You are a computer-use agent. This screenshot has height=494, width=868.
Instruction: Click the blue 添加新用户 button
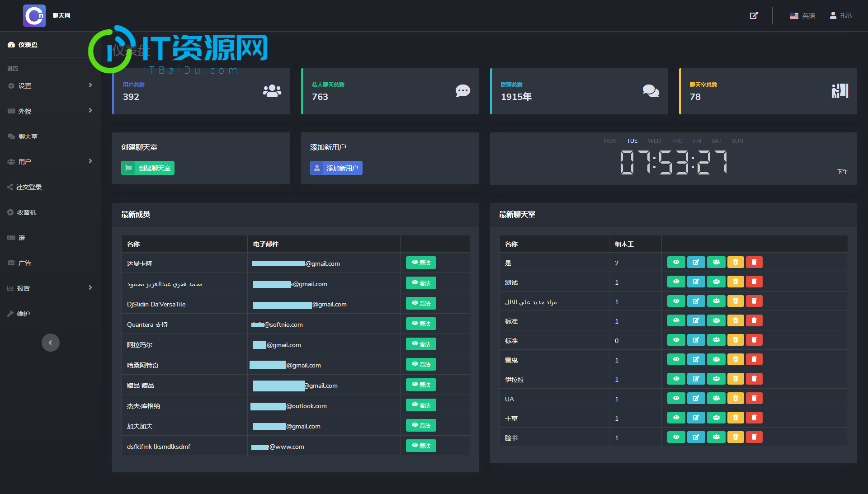click(x=336, y=168)
